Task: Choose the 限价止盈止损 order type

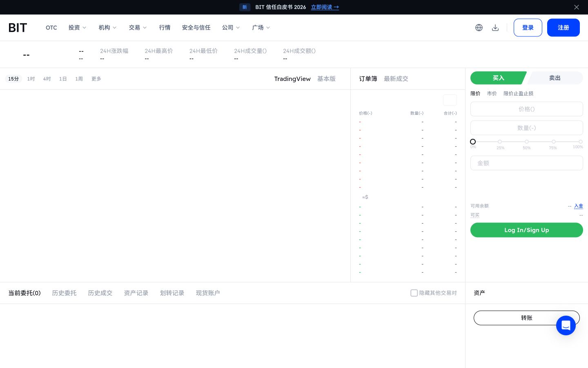Action: (x=519, y=94)
